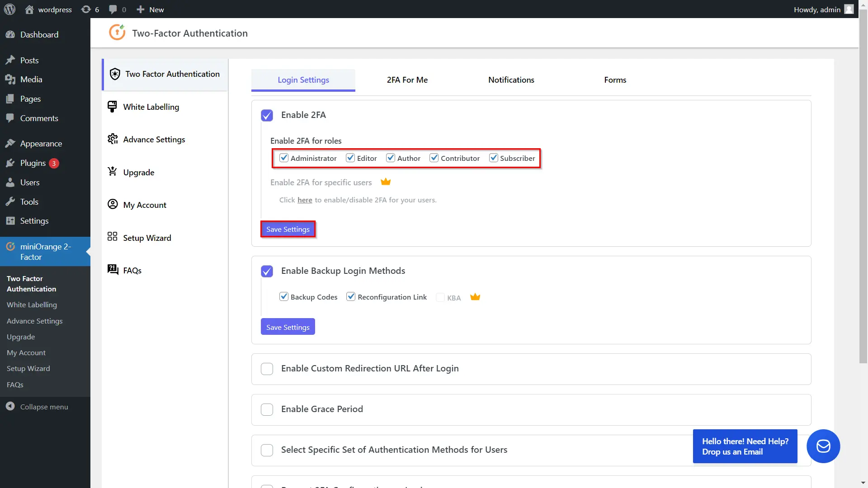Open the Notifications tab
Image resolution: width=868 pixels, height=488 pixels.
511,79
